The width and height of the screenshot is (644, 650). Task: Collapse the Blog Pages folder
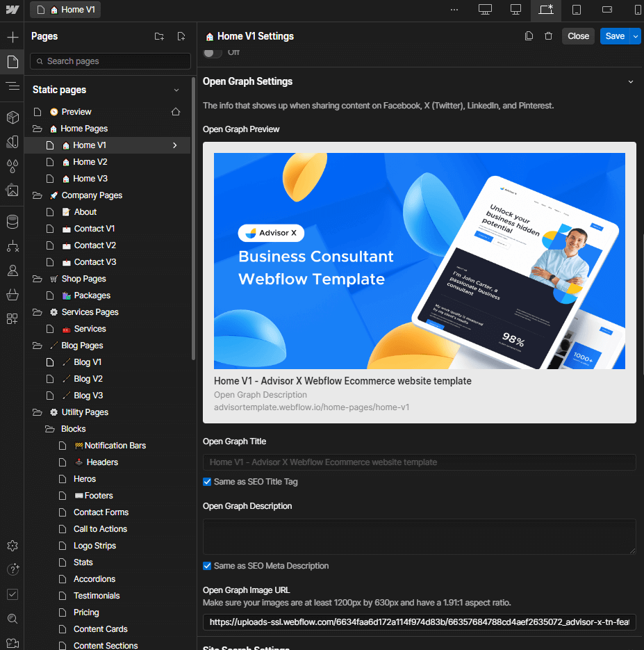pos(38,346)
